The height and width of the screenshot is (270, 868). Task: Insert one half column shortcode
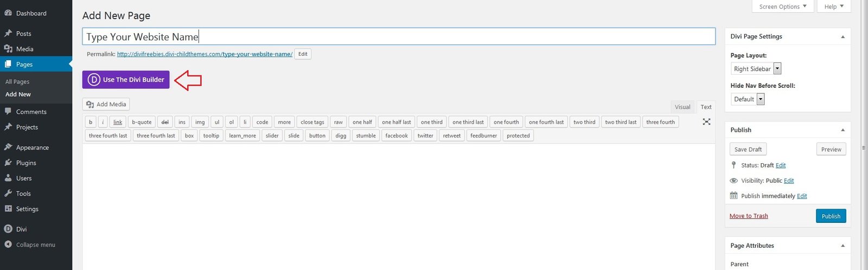tap(362, 122)
